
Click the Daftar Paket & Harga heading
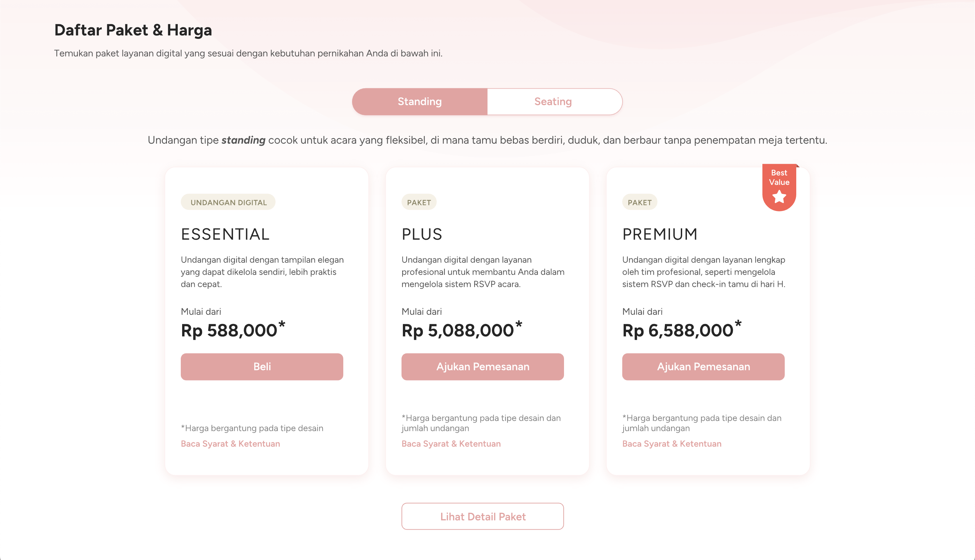133,30
